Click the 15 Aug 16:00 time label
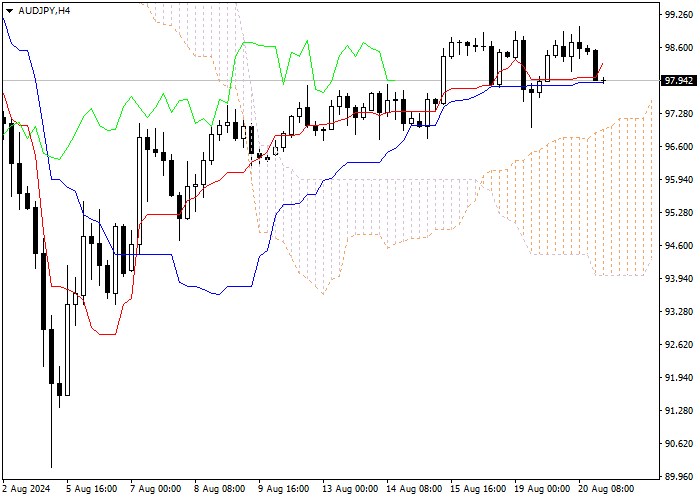 pos(478,489)
